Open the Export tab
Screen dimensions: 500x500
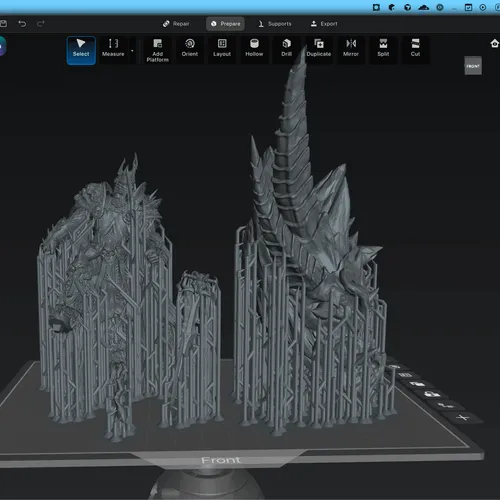(324, 24)
